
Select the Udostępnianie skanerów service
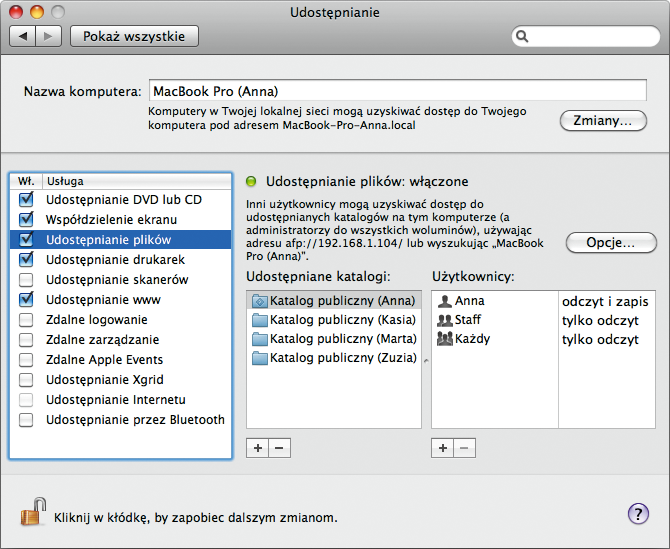tap(120, 279)
